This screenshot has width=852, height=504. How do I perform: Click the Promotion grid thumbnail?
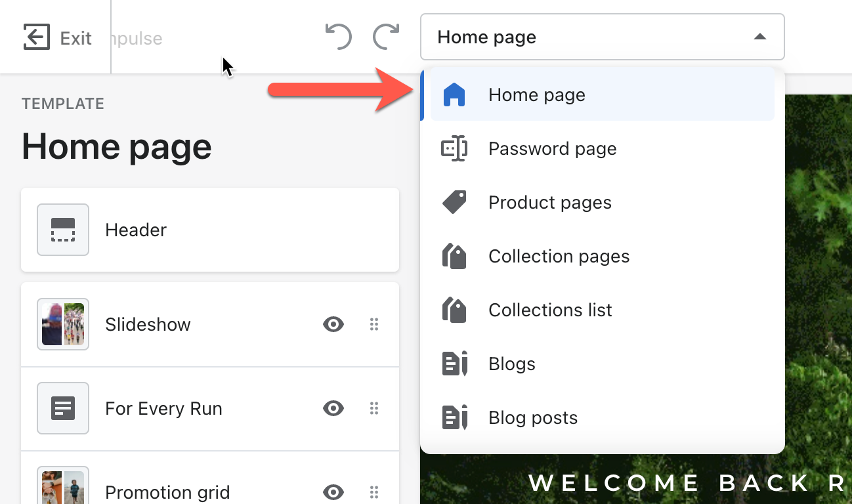[x=63, y=486]
